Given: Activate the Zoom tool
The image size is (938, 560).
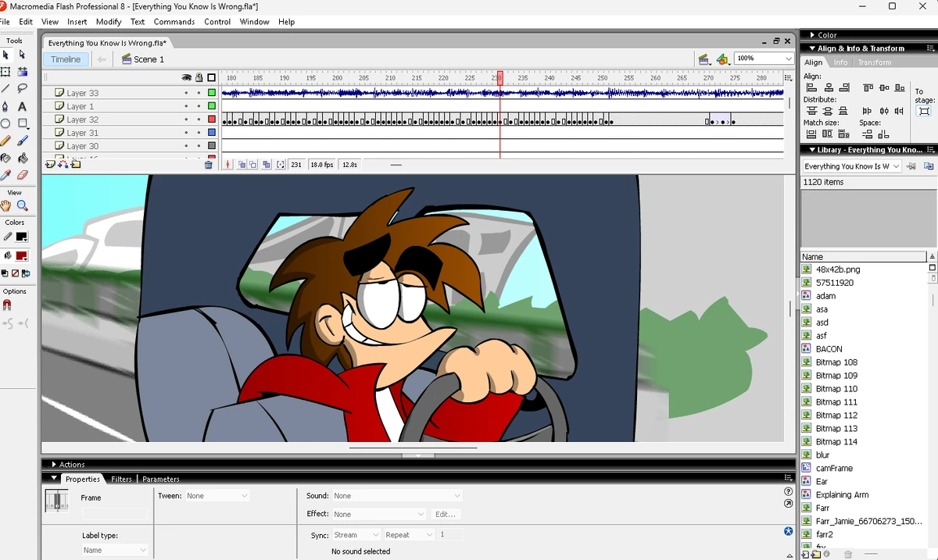Looking at the screenshot, I should [x=23, y=205].
